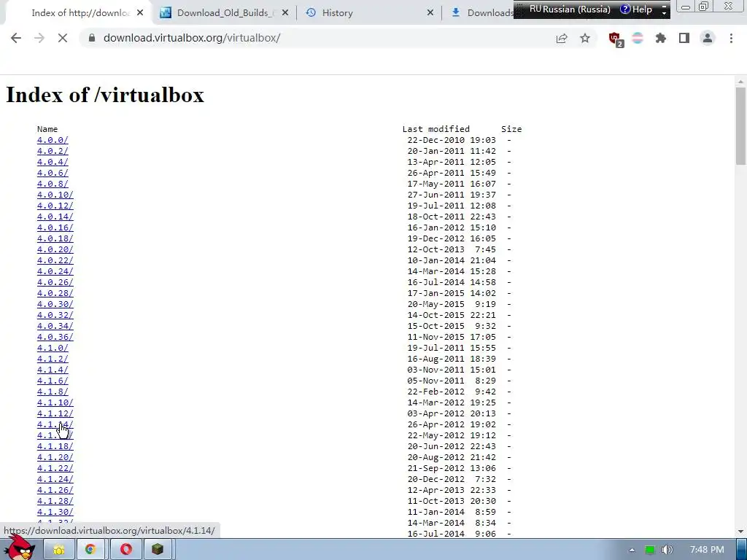The height and width of the screenshot is (560, 747).
Task: Open the Angry Birds Start button
Action: pos(20,548)
